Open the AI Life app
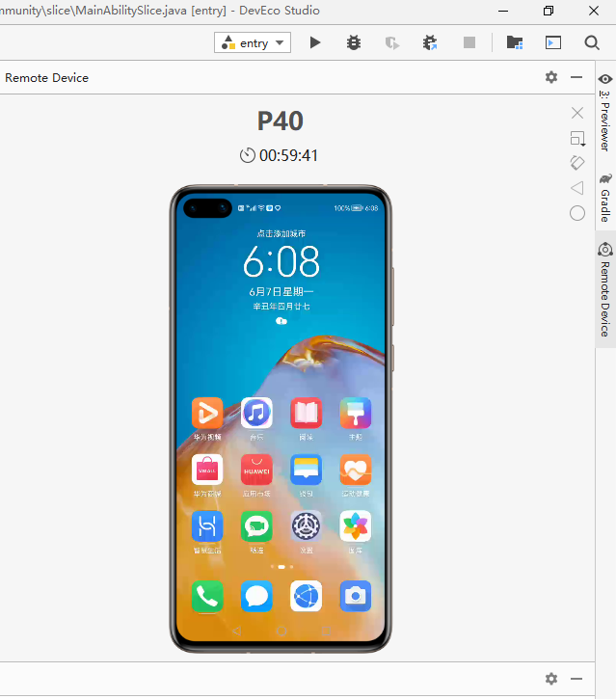The height and width of the screenshot is (699, 616). click(207, 526)
